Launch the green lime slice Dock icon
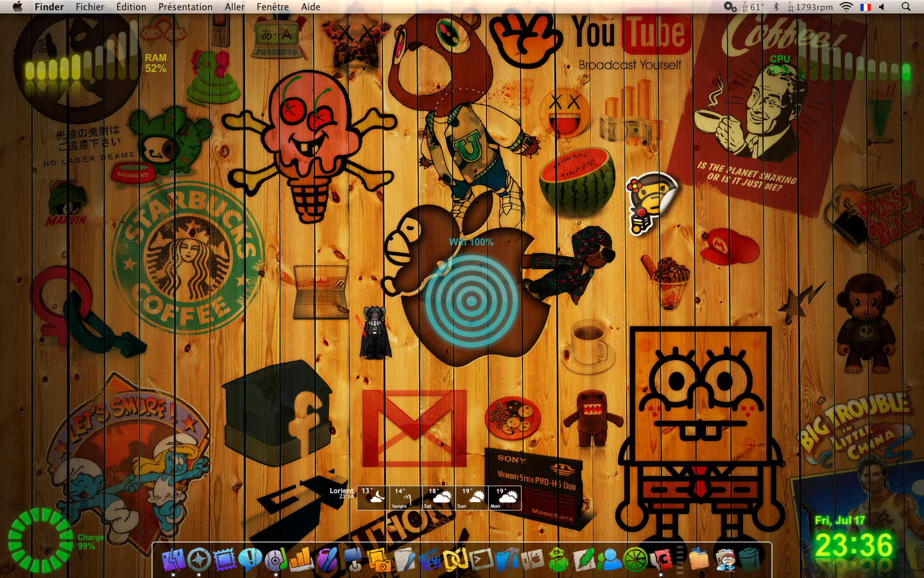The width and height of the screenshot is (924, 578). point(635,560)
